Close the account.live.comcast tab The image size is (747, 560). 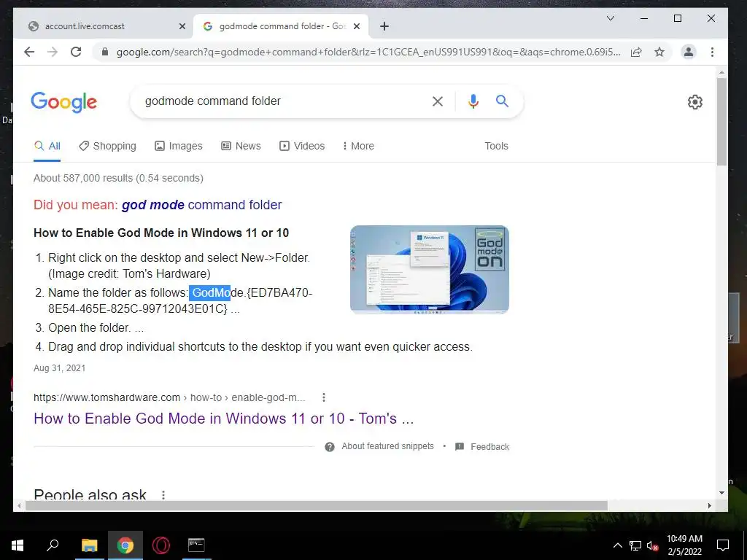tap(182, 26)
